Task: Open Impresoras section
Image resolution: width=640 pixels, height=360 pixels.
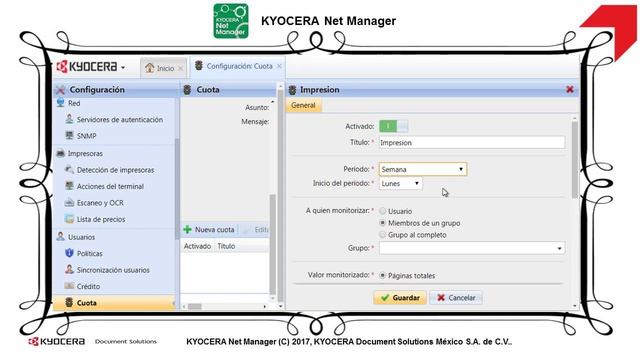Action: pos(85,153)
